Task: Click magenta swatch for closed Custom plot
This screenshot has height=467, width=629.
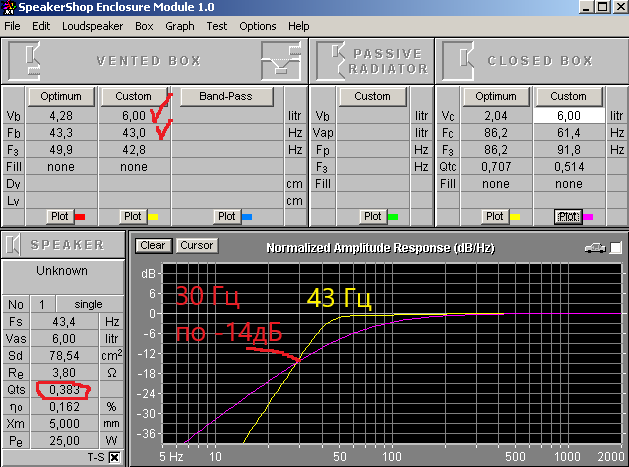Action: [x=588, y=217]
